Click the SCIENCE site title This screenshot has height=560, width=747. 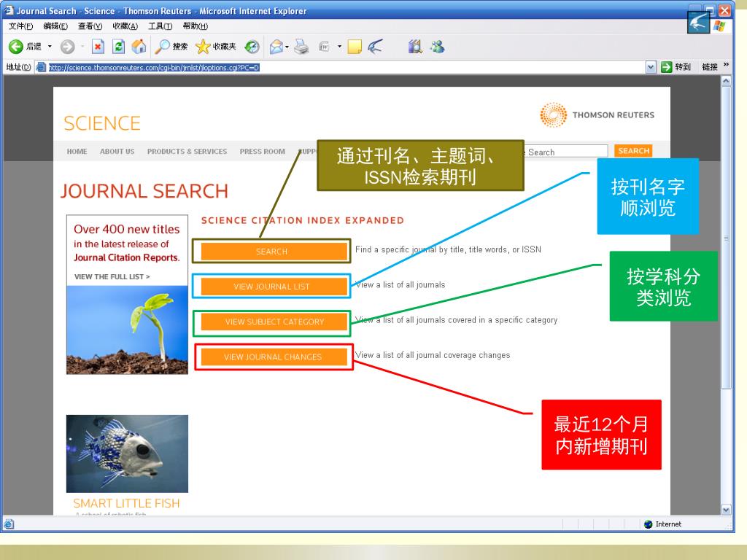coord(102,123)
